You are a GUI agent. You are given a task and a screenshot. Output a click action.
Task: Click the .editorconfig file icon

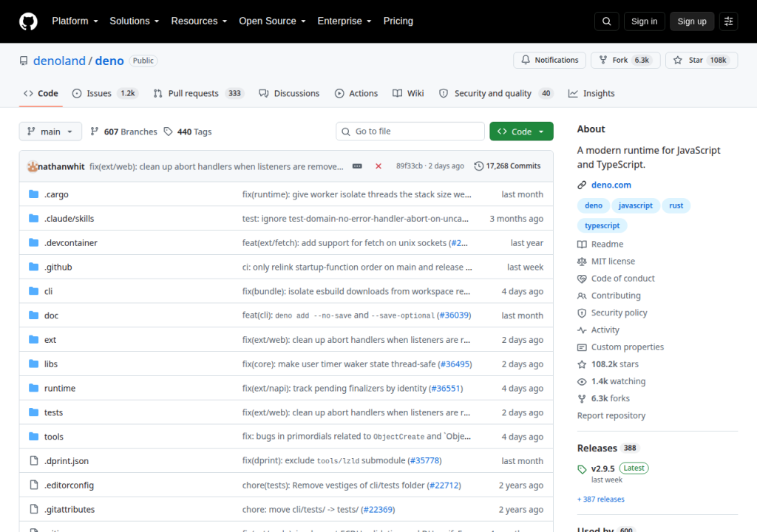pos(34,485)
